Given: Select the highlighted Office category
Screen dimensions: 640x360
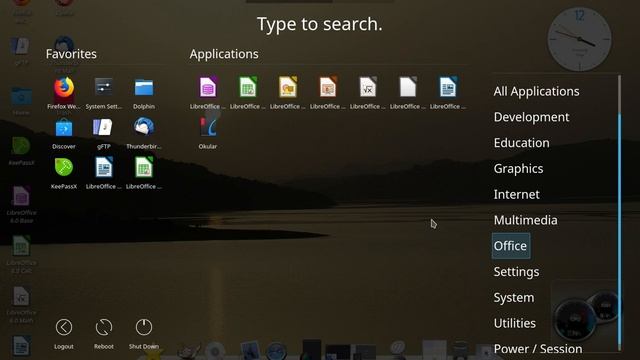Looking at the screenshot, I should pyautogui.click(x=511, y=246).
